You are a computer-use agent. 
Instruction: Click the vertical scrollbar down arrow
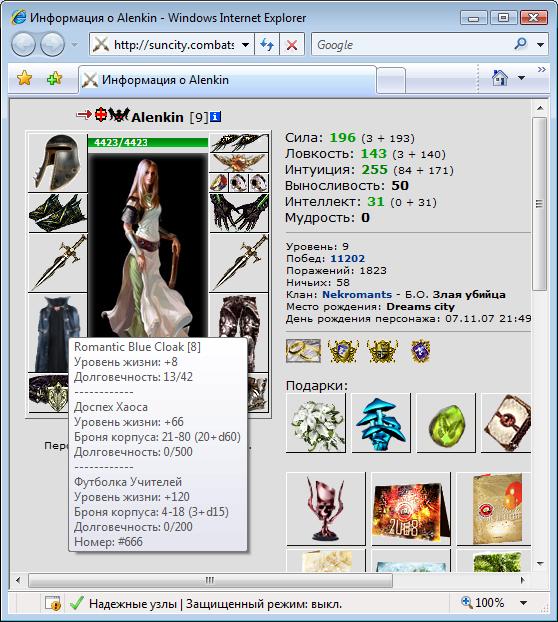click(x=540, y=564)
